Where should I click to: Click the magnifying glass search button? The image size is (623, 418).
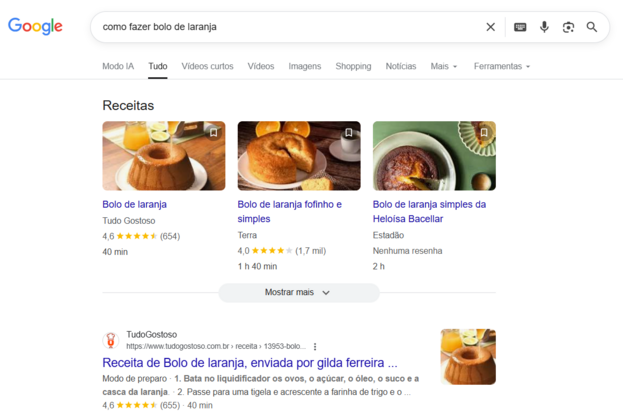(x=592, y=27)
